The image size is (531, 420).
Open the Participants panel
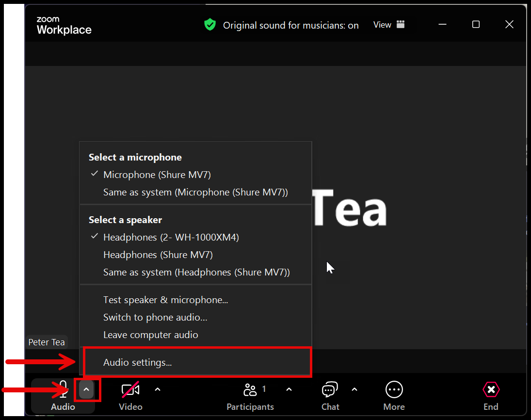click(250, 389)
